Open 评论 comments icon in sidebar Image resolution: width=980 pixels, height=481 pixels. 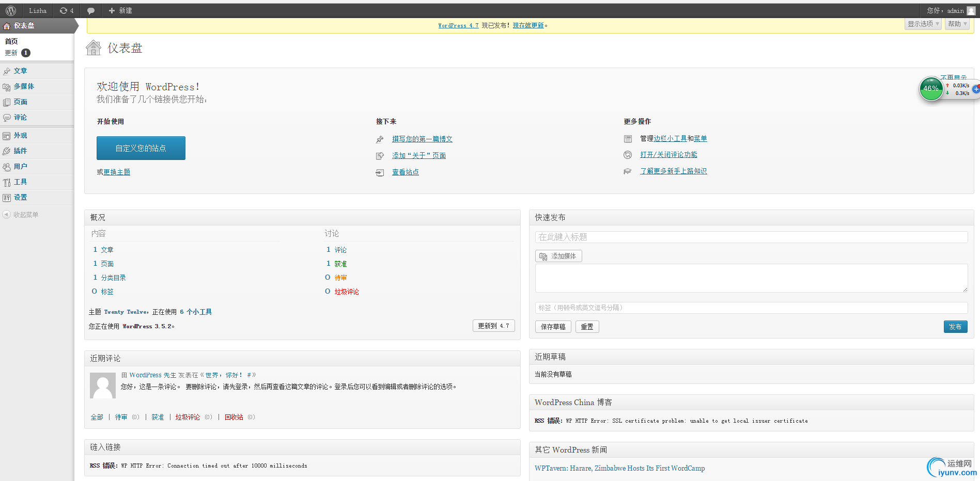[7, 118]
